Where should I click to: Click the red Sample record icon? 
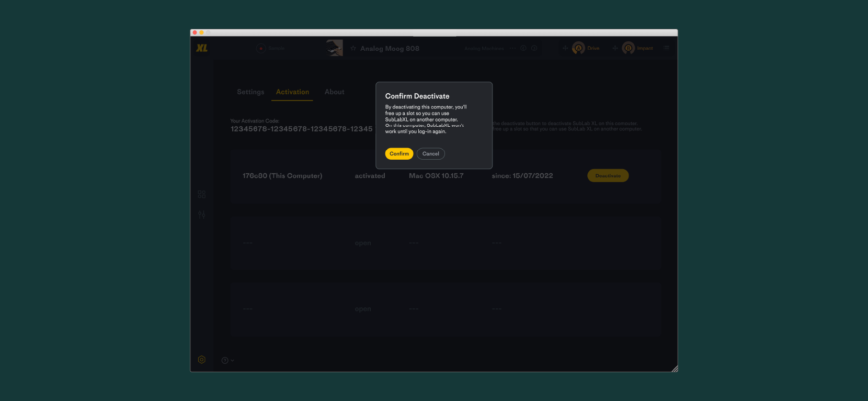[x=261, y=48]
